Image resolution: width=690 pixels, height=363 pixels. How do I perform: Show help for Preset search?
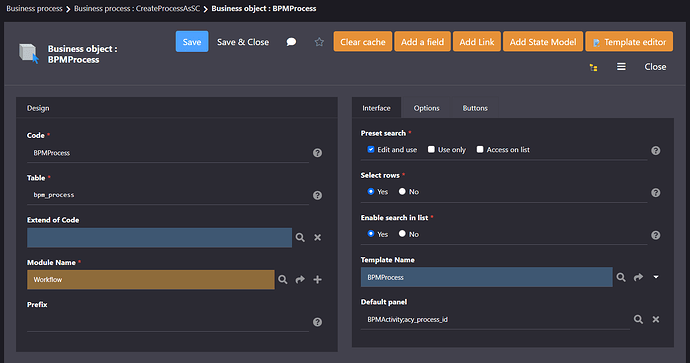tap(656, 150)
